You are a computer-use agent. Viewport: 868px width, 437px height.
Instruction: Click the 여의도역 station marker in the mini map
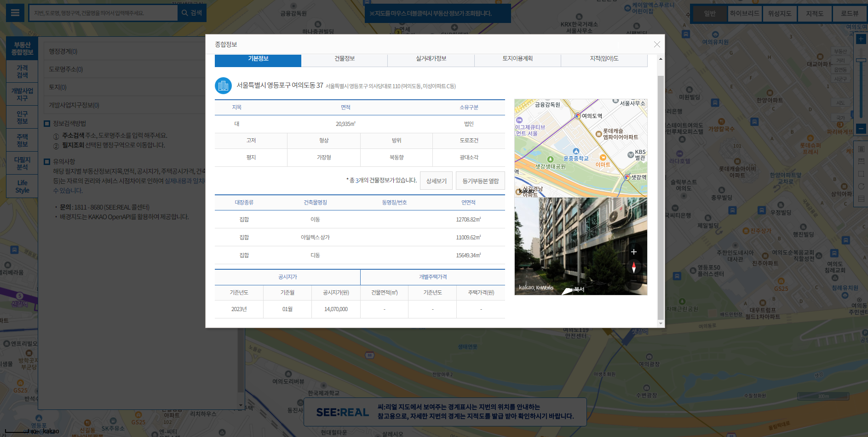(x=578, y=116)
